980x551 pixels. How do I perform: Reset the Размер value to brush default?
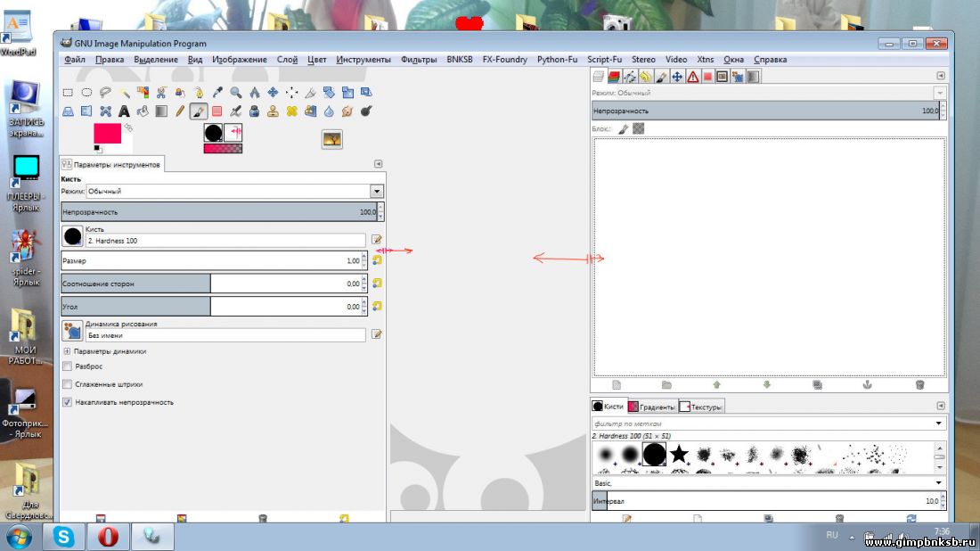point(377,260)
